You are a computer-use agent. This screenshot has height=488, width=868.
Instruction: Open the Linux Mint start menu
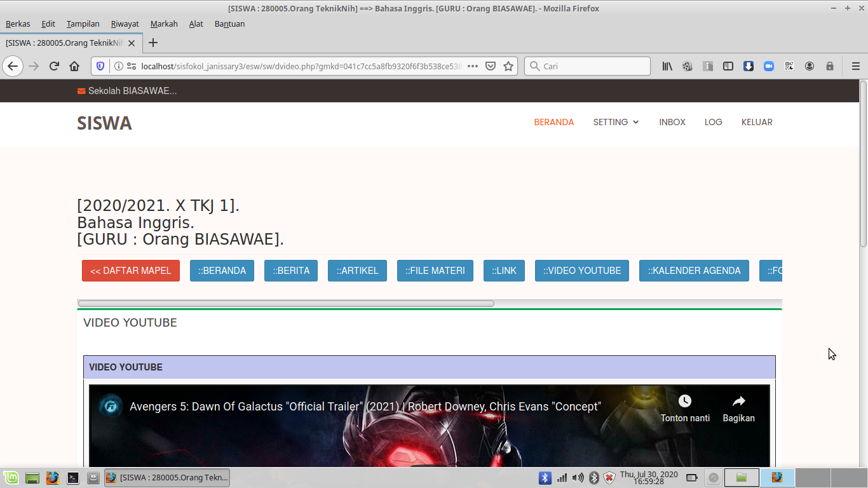click(11, 478)
